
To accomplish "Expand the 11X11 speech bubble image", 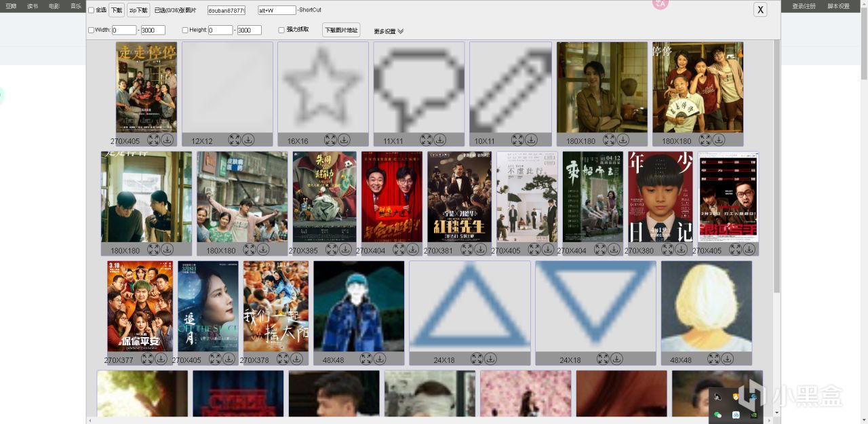I will (426, 140).
